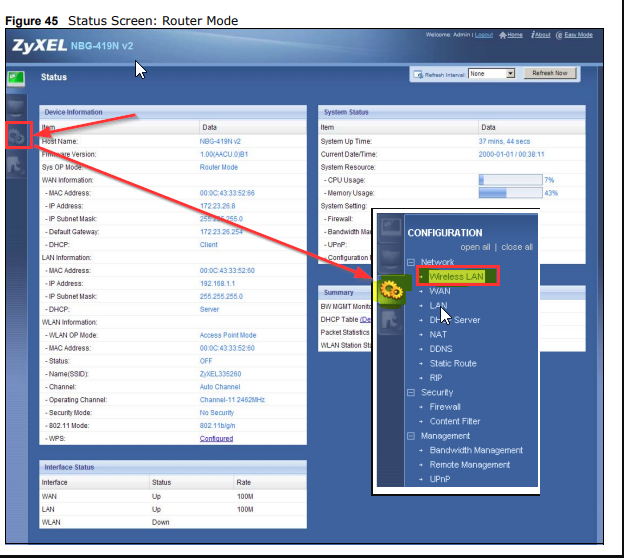Image resolution: width=624 pixels, height=558 pixels.
Task: Open the Refresh Interval dropdown
Action: pyautogui.click(x=510, y=74)
